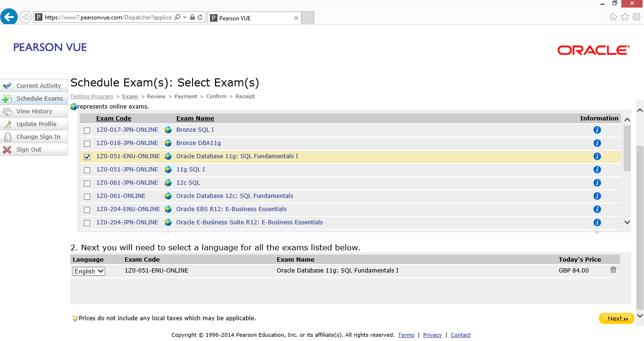
Task: Select the Bronze DBA11g exam checkbox
Action: pos(87,143)
